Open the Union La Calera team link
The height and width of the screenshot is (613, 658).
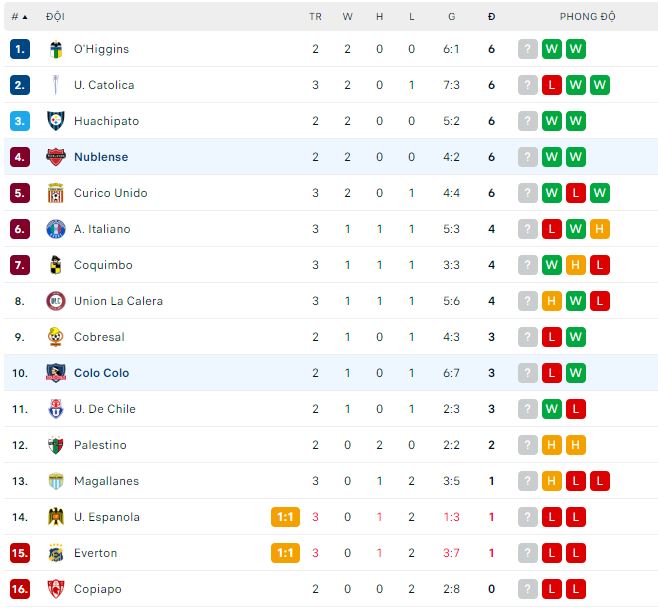pos(118,301)
